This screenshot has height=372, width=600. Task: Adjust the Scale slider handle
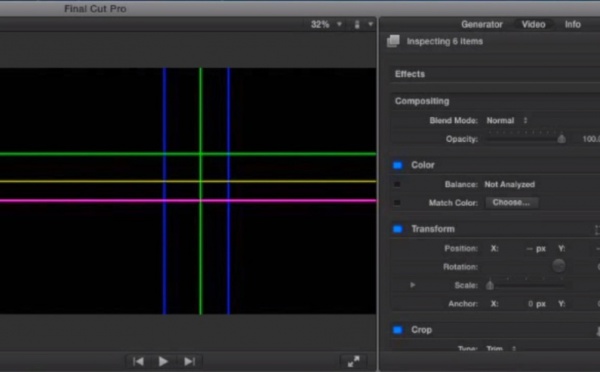pyautogui.click(x=490, y=285)
